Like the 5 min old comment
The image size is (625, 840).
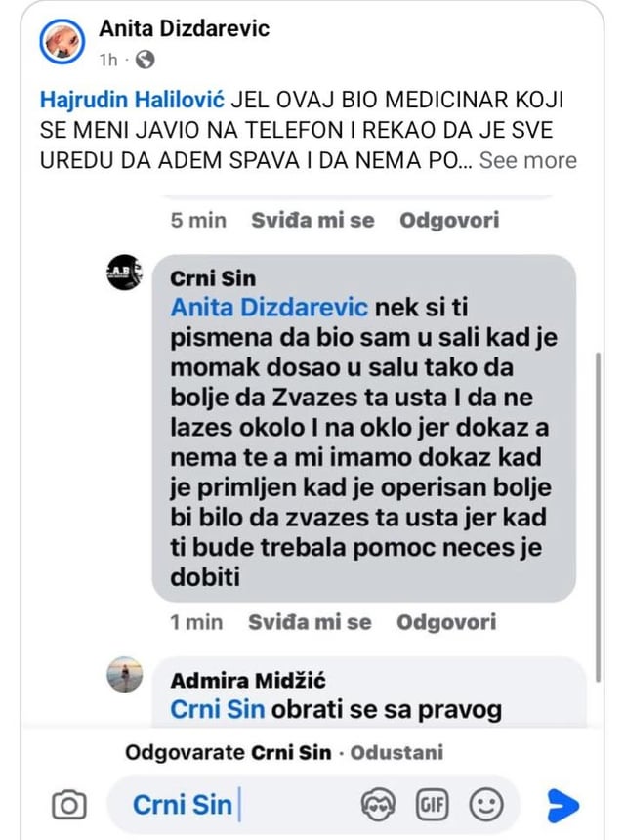[x=312, y=220]
